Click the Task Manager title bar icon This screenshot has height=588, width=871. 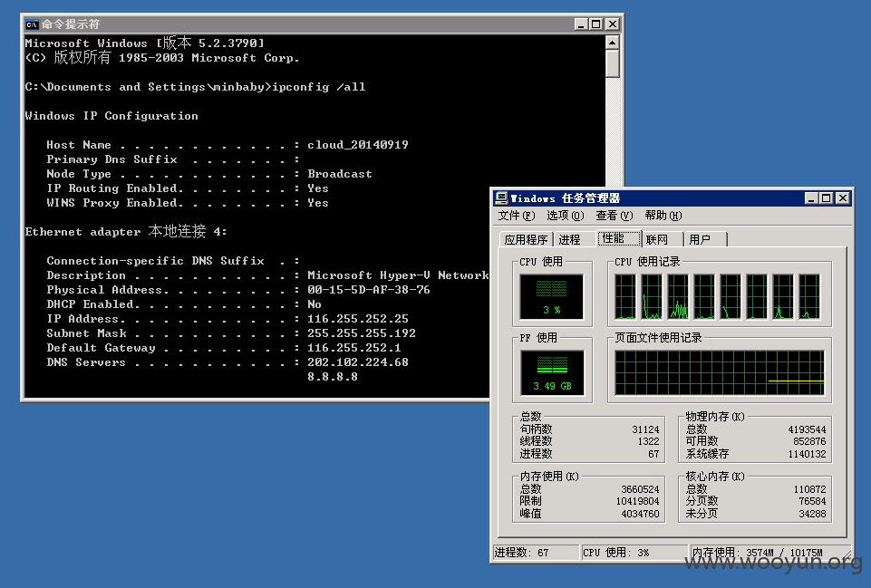click(501, 198)
